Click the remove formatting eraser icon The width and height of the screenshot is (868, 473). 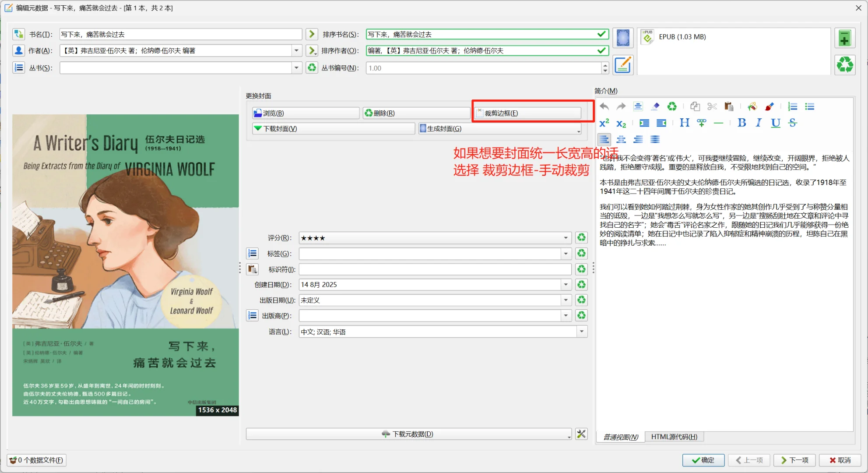tap(655, 106)
